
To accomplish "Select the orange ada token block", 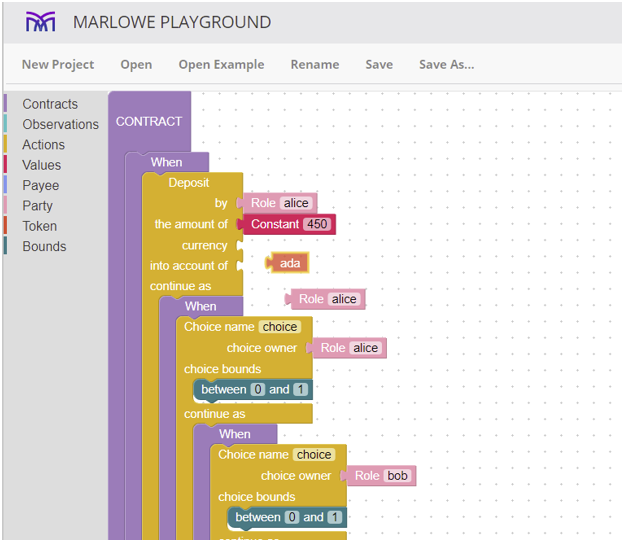I will tap(287, 263).
